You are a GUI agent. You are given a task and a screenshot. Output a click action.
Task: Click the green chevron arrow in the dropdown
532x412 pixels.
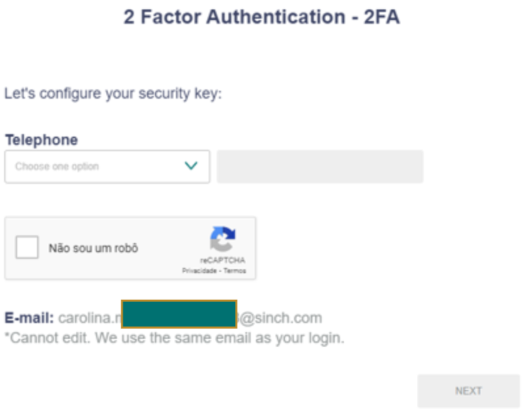coord(191,166)
